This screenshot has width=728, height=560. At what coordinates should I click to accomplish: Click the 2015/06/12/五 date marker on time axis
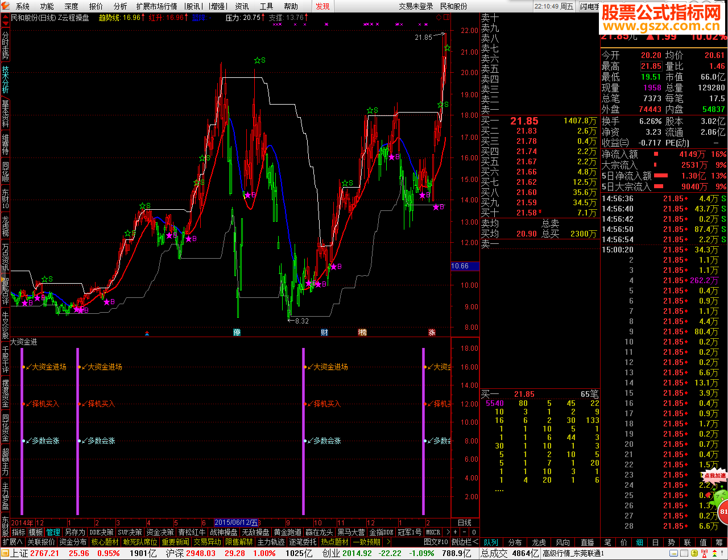pos(236,522)
